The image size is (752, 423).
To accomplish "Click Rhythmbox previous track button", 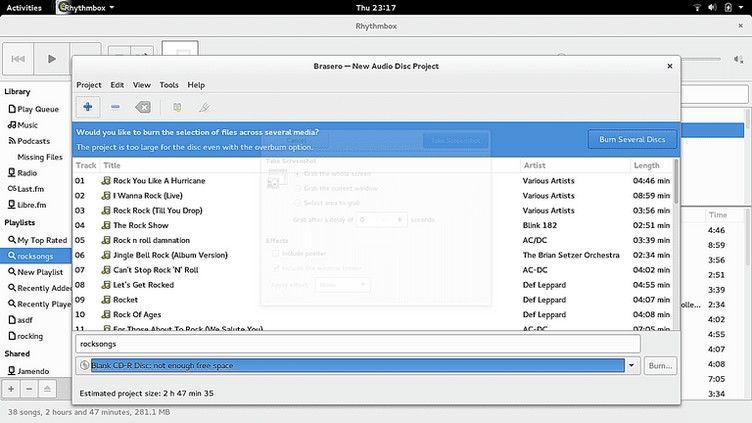I will 18,59.
